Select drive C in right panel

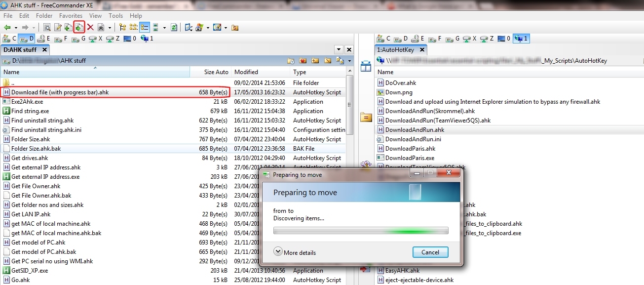(x=383, y=39)
